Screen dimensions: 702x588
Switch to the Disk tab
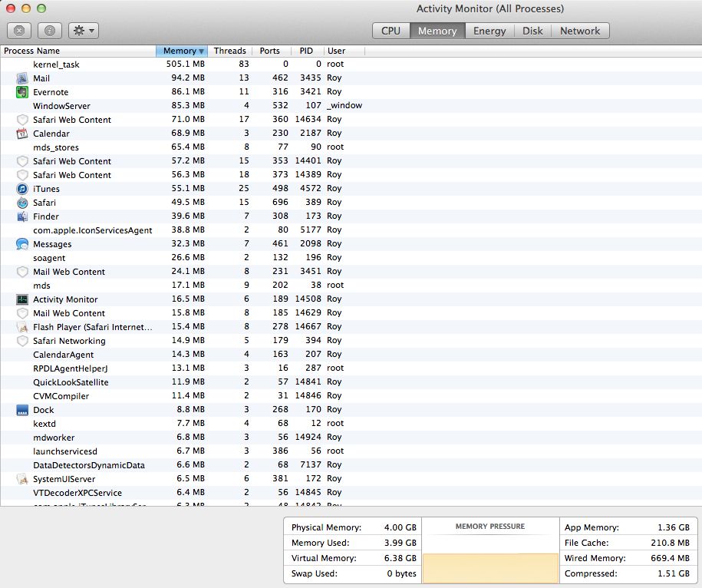(532, 31)
